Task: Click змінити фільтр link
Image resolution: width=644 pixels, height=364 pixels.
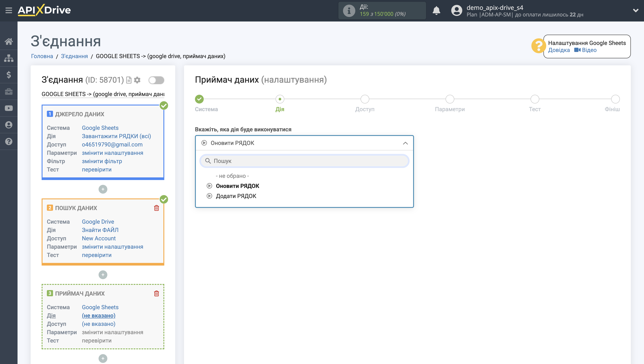Action: [x=102, y=161]
